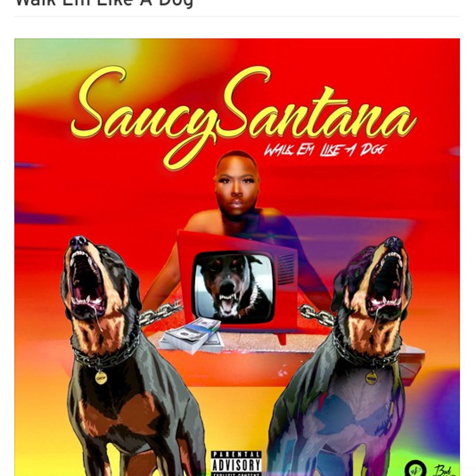
Task: Click the stack of dollar bills
Action: pyautogui.click(x=192, y=336)
